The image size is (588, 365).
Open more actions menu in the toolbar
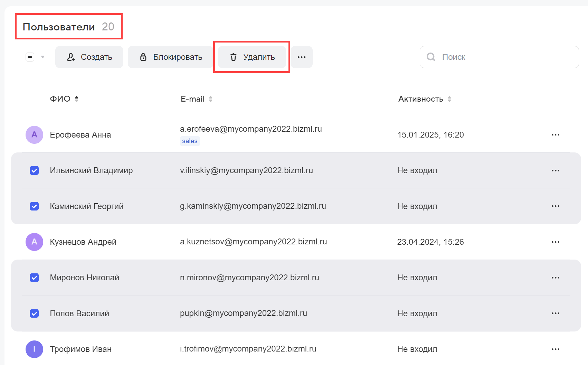click(301, 57)
